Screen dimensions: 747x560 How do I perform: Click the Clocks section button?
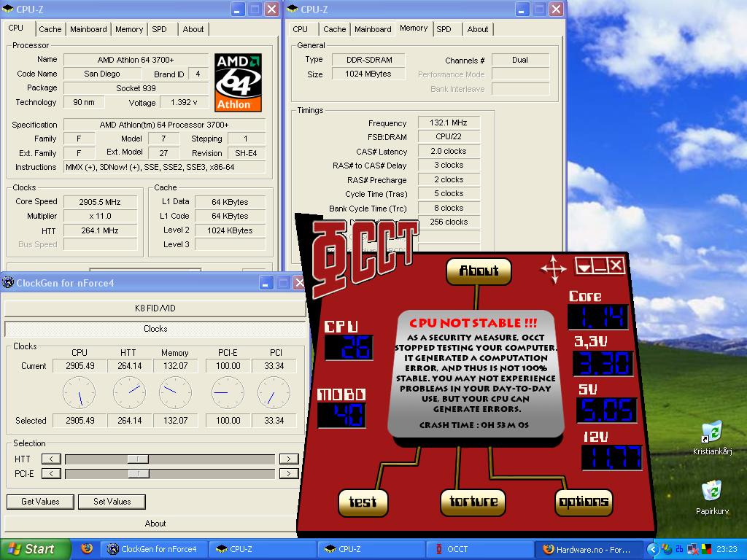155,329
